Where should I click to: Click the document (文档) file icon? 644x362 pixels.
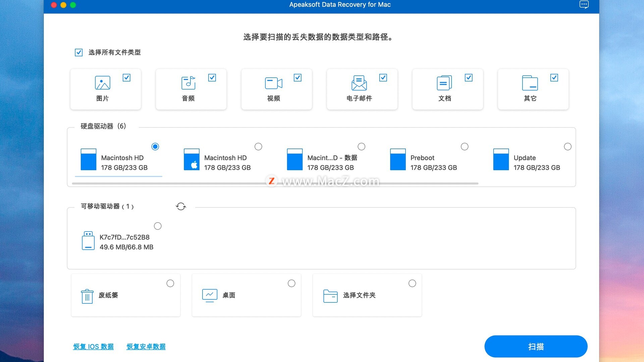point(444,83)
